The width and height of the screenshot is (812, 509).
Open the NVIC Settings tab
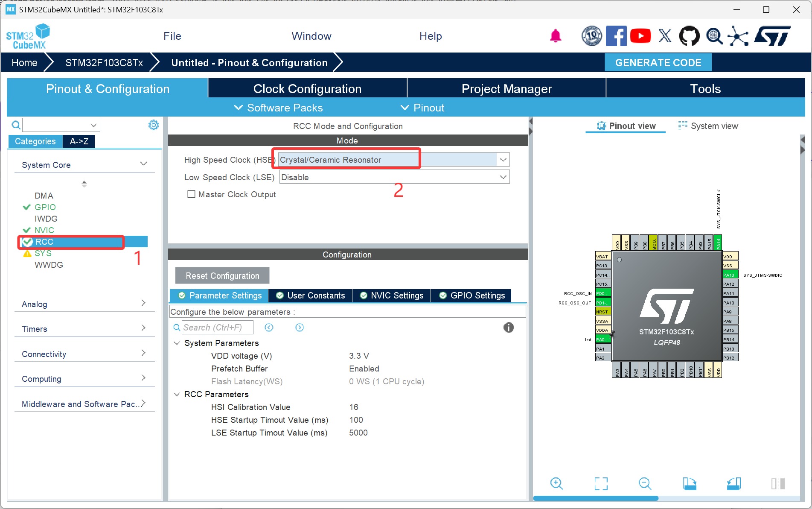coord(392,295)
